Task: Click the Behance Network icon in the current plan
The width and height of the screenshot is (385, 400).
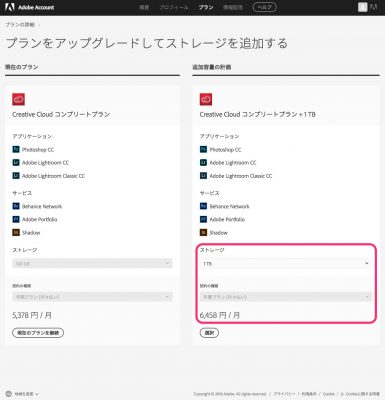Action: (x=16, y=206)
